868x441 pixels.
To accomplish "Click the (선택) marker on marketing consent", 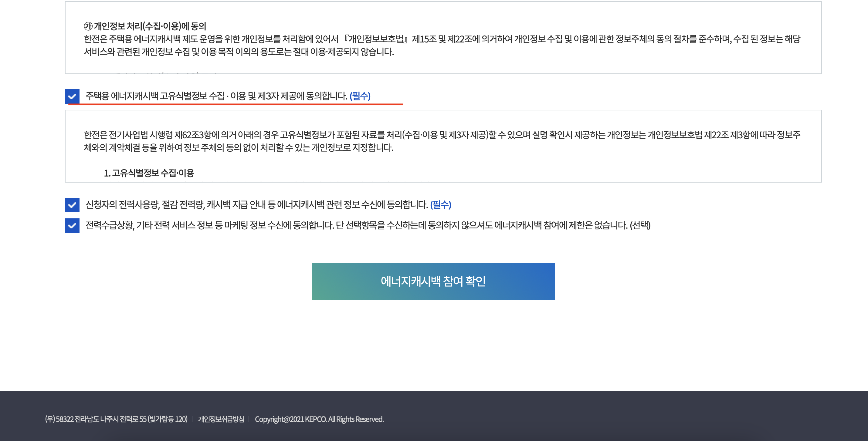I will coord(640,225).
